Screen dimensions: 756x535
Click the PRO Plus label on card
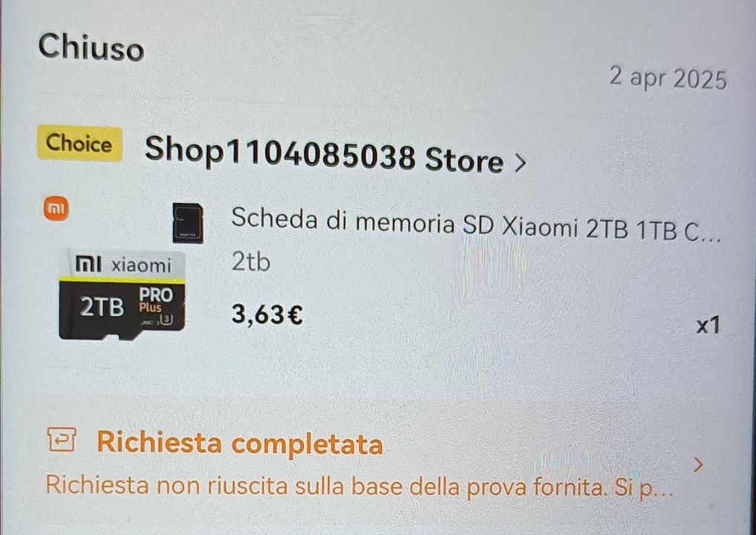point(154,299)
